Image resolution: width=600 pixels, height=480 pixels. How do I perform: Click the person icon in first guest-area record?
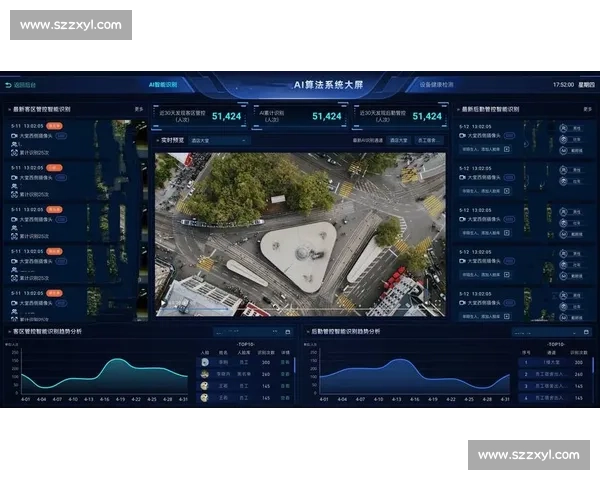click(15, 144)
